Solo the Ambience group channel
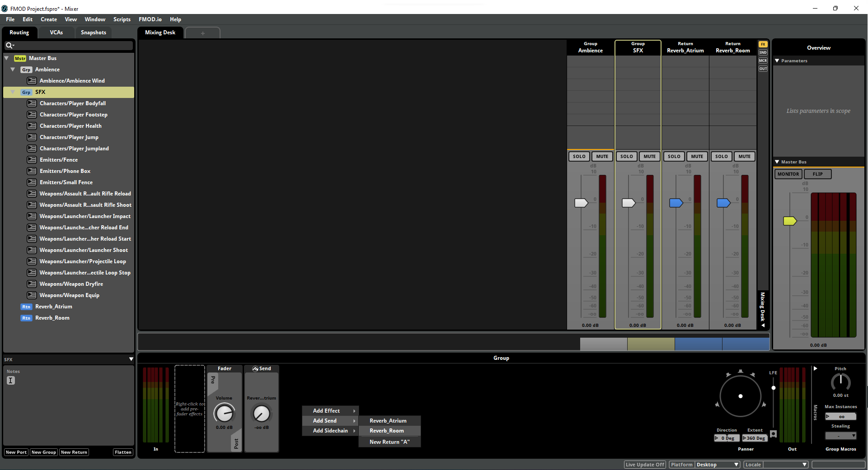The image size is (868, 470). (579, 157)
